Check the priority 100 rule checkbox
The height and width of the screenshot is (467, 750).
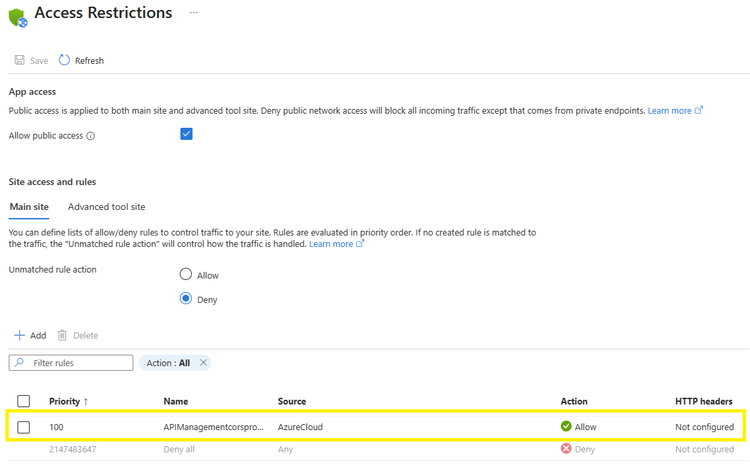(x=24, y=427)
